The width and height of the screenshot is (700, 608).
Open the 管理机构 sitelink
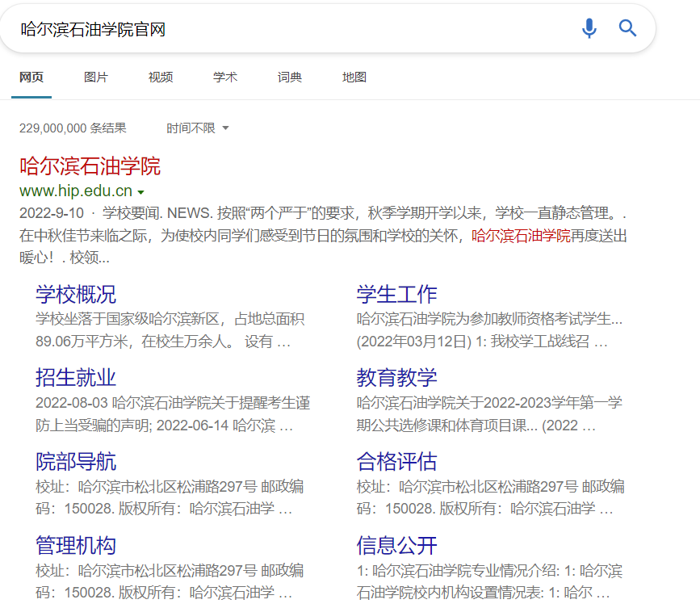[x=76, y=546]
